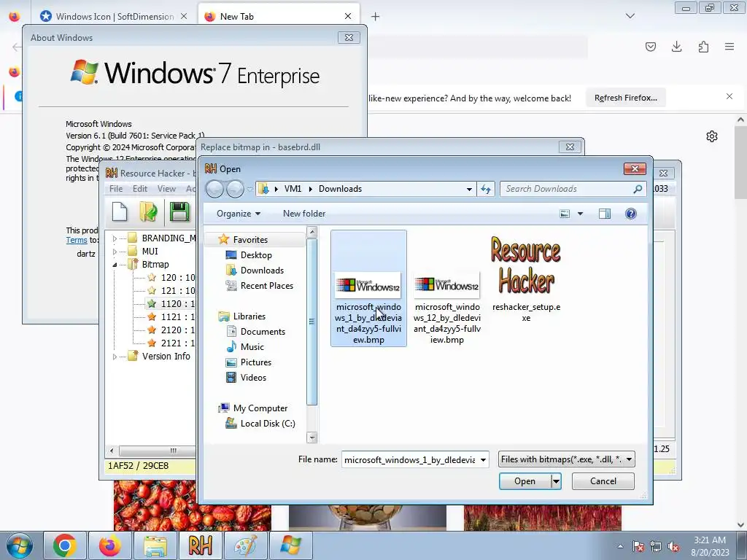Click the muted volume tray icon
747x560 pixels.
[x=673, y=546]
